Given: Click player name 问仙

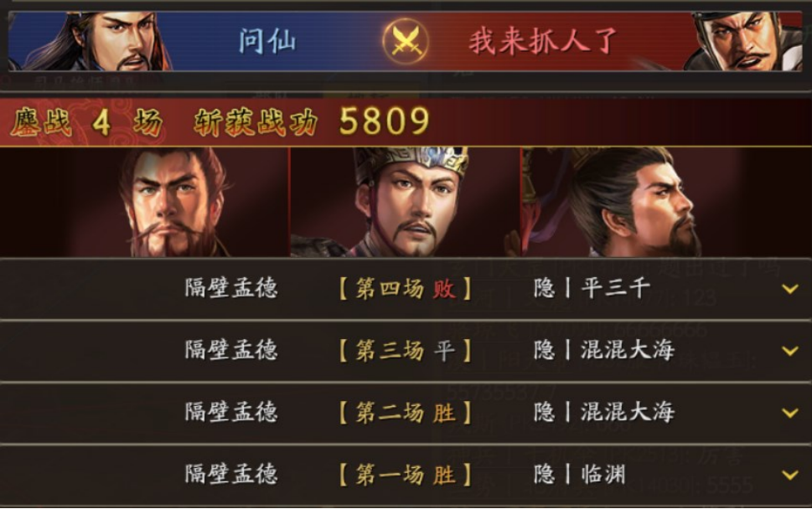Looking at the screenshot, I should tap(267, 41).
